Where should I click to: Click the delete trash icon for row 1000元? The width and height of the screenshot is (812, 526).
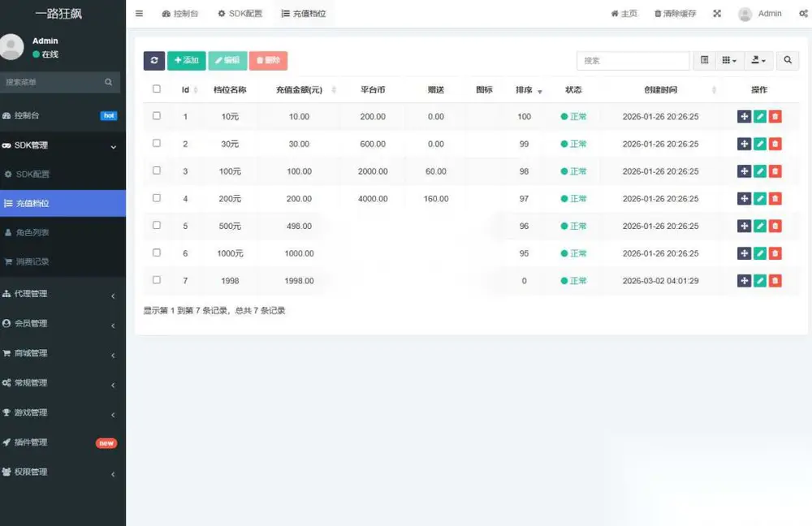pos(775,254)
